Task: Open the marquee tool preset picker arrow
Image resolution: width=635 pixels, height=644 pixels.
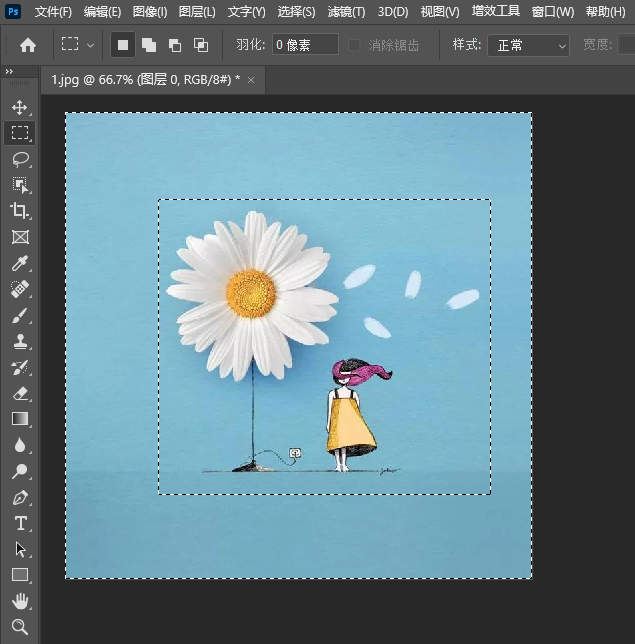Action: point(91,45)
